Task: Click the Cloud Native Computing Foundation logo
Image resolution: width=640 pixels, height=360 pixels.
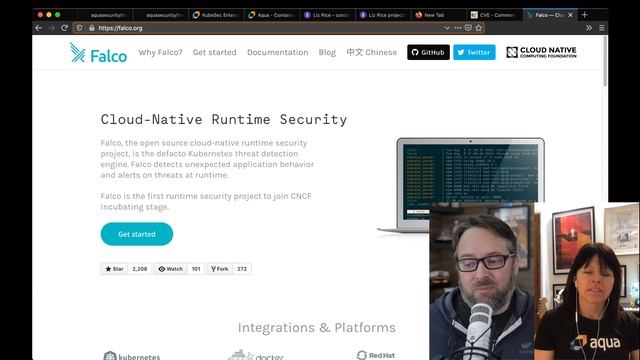Action: [541, 52]
